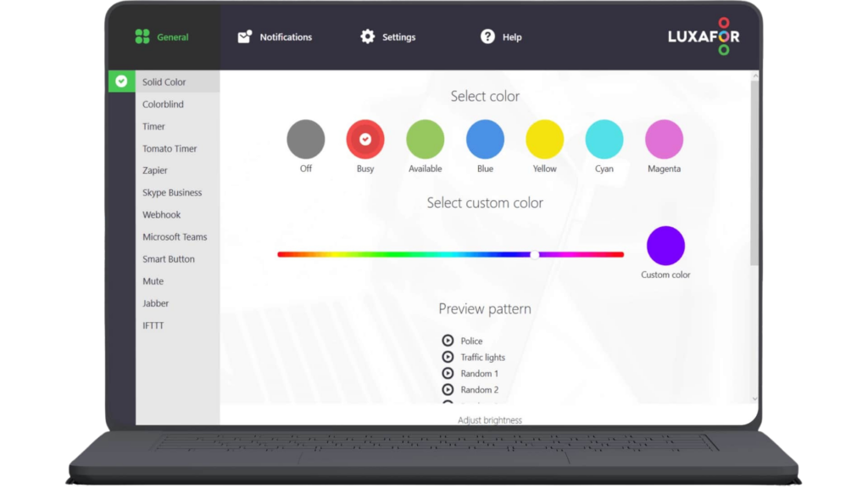Click the Settings gear icon
Viewport: 868px width, 488px height.
click(x=367, y=36)
